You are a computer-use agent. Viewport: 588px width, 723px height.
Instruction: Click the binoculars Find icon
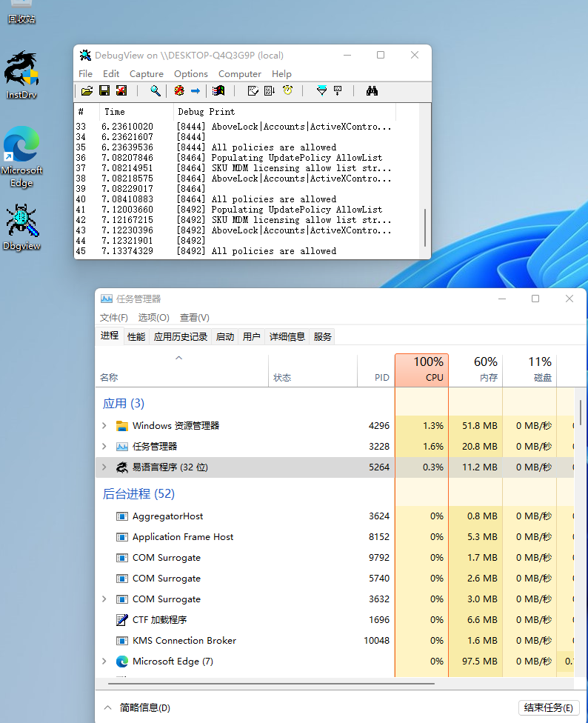click(x=372, y=90)
